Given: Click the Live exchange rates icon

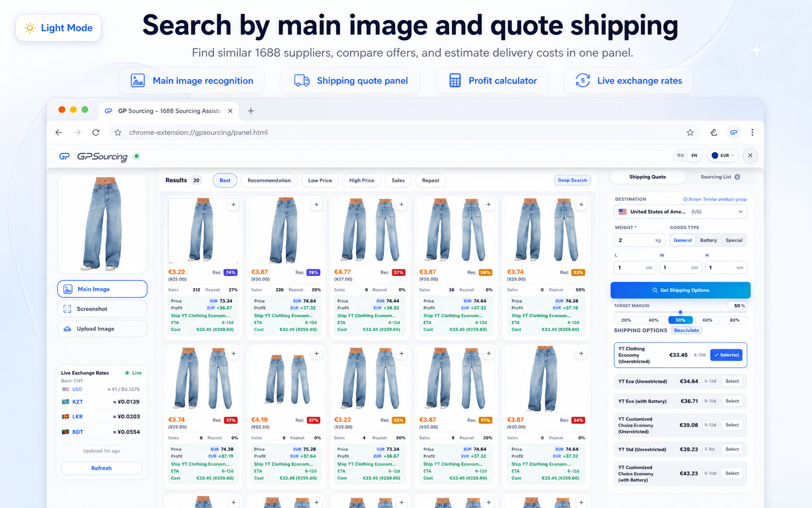Looking at the screenshot, I should [583, 80].
